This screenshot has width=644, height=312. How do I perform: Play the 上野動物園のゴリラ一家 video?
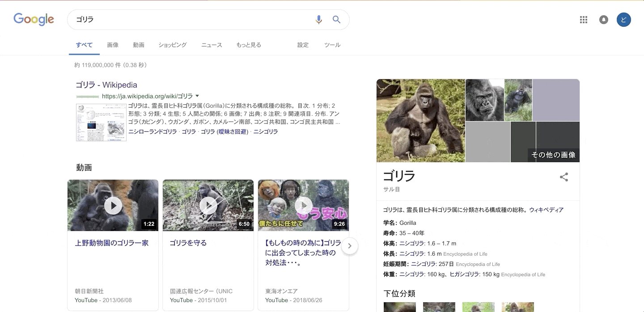(x=113, y=206)
